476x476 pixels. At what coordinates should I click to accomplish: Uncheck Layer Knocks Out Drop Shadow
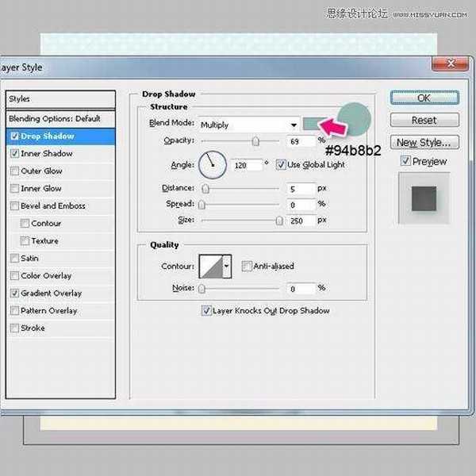coord(207,311)
